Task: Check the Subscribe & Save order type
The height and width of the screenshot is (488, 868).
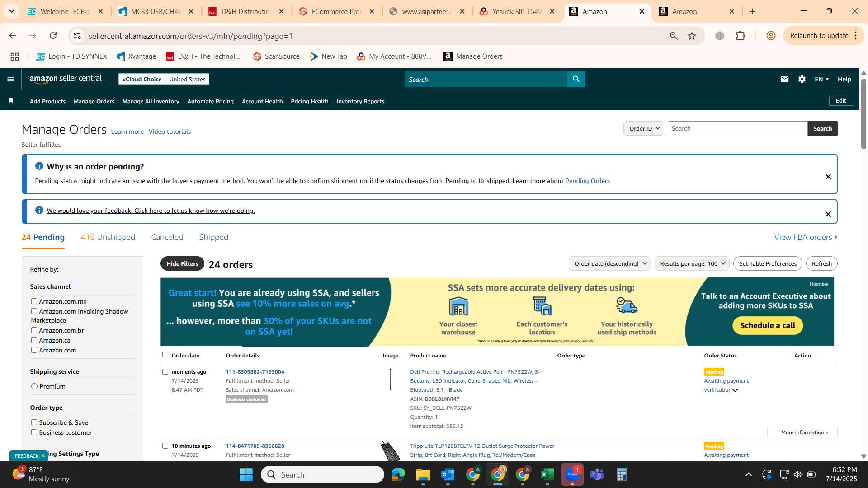Action: click(34, 422)
